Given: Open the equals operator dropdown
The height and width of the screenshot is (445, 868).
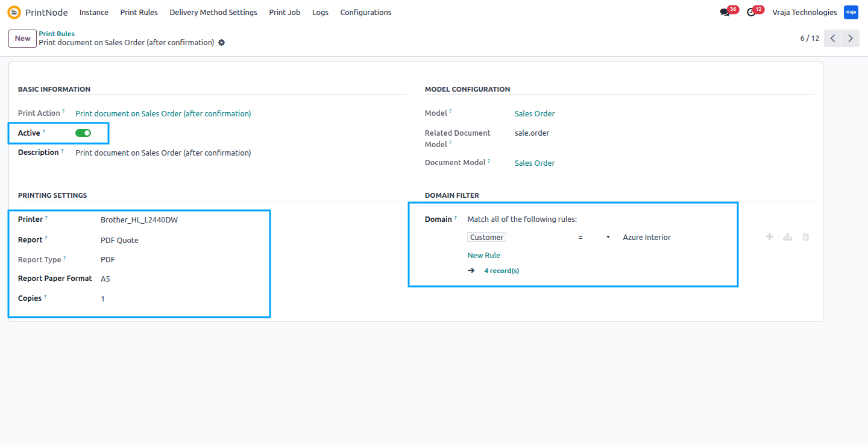Looking at the screenshot, I should [x=593, y=238].
